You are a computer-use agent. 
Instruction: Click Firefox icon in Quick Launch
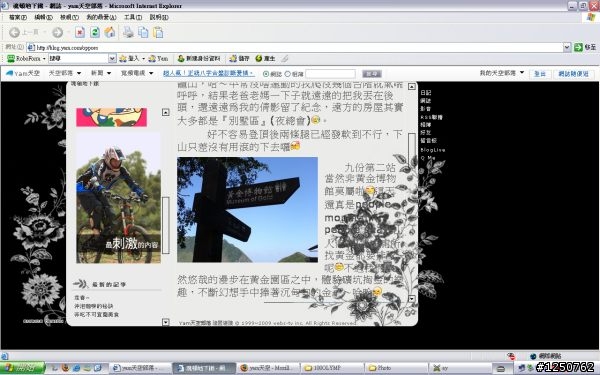click(65, 368)
